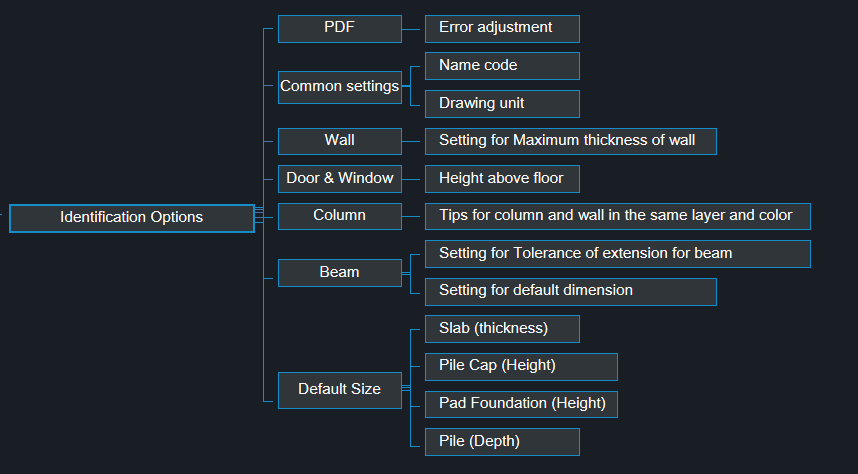Image resolution: width=858 pixels, height=474 pixels.
Task: Select the Identification Options root node
Action: [131, 218]
